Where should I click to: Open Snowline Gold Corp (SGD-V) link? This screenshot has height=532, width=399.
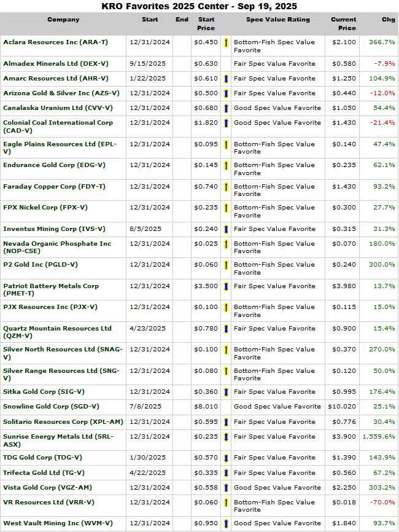[x=51, y=407]
